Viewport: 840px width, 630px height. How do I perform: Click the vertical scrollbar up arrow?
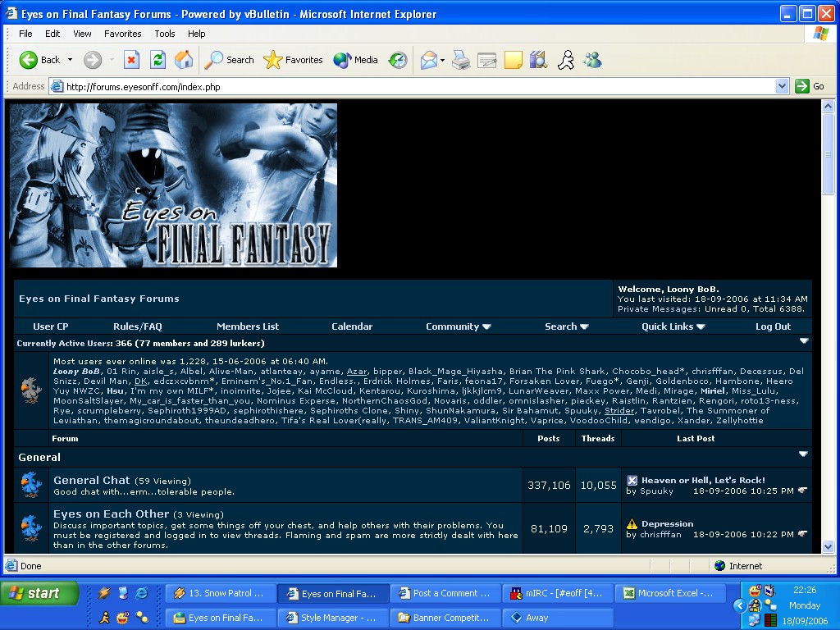829,106
